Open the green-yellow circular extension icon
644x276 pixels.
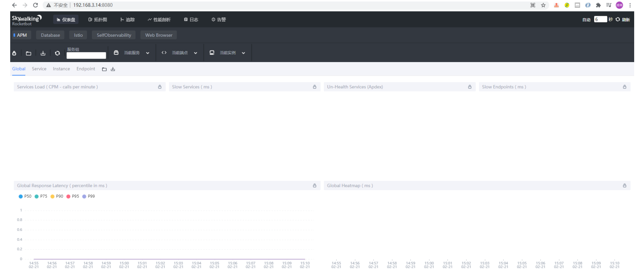click(567, 5)
